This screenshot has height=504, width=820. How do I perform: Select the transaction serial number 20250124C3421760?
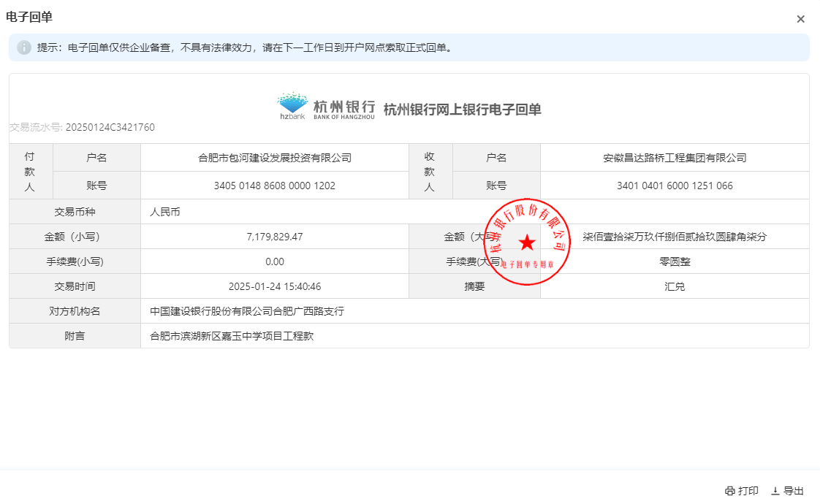110,127
